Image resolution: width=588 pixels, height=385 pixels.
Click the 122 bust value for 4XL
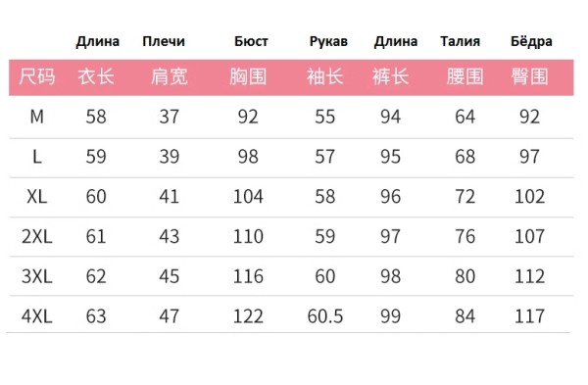[x=248, y=316]
